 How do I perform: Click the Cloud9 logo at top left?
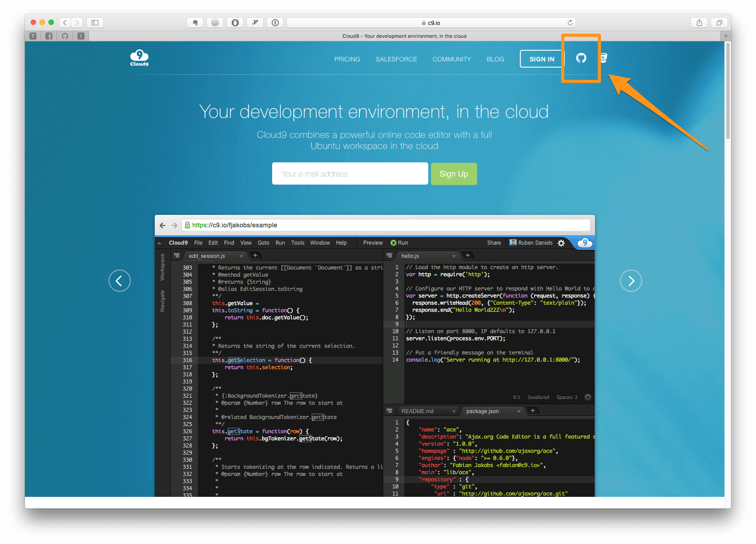point(139,58)
